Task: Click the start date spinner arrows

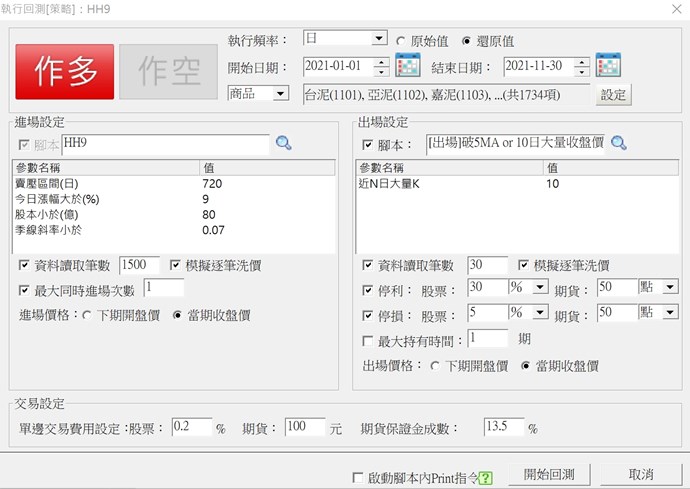Action: (x=381, y=67)
